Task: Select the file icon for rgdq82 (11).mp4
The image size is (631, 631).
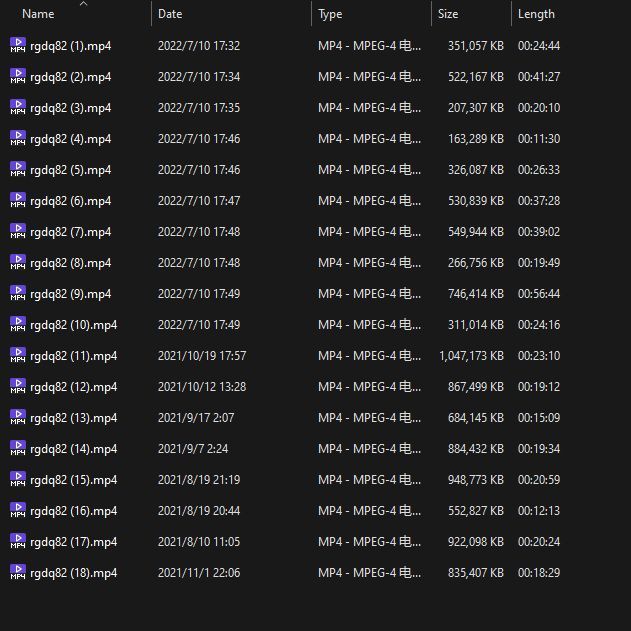Action: (x=18, y=355)
